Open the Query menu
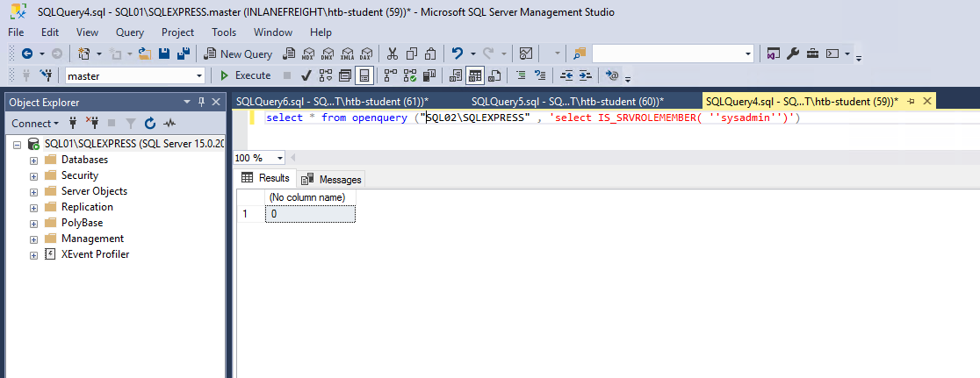980x378 pixels. point(130,32)
